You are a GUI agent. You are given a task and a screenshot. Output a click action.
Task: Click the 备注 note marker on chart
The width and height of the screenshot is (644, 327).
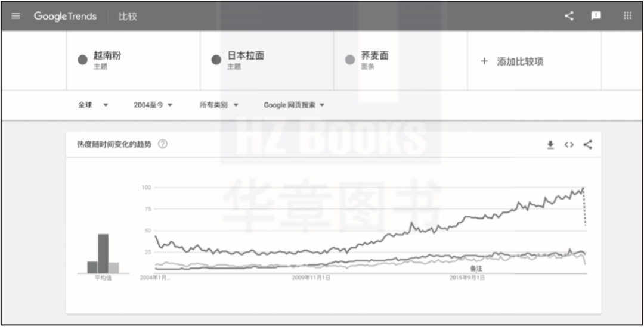476,268
